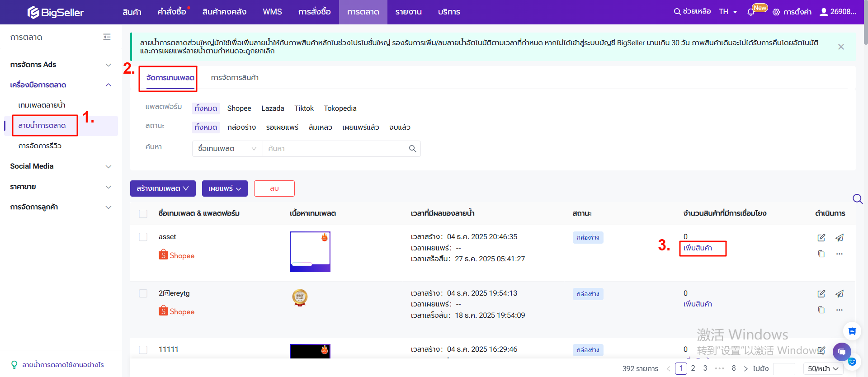Open the notification bell icon
868x377 pixels.
click(x=751, y=12)
